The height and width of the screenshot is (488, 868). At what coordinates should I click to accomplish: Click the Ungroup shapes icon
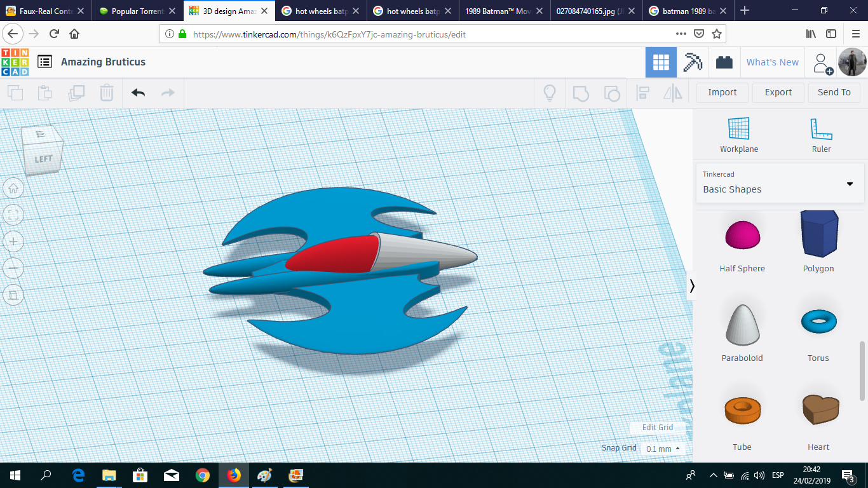pyautogui.click(x=611, y=93)
